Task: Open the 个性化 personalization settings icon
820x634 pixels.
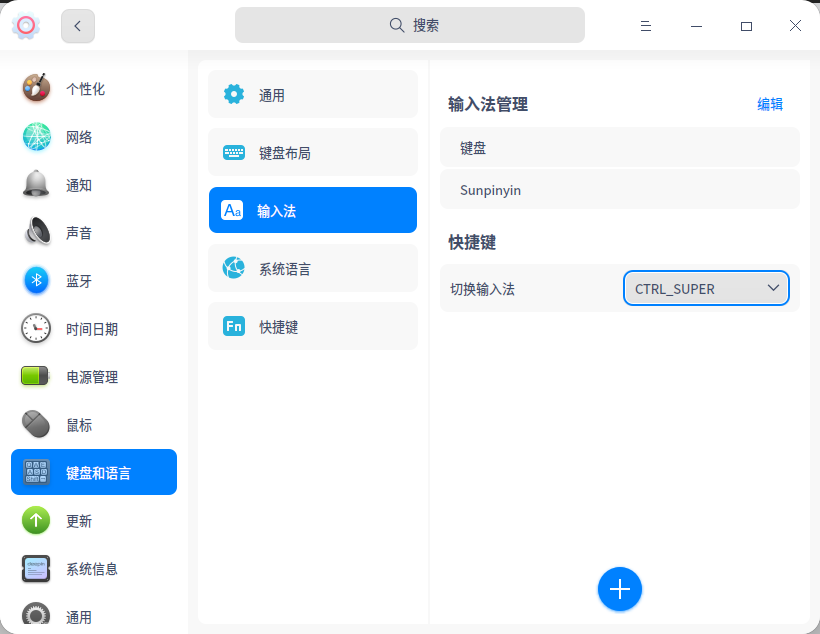Action: pyautogui.click(x=36, y=88)
